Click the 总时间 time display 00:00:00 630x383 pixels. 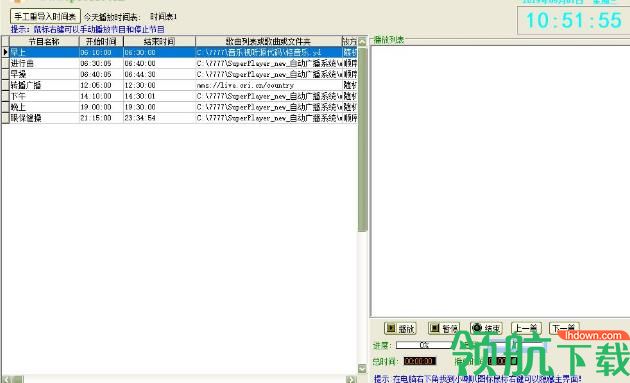click(x=419, y=361)
